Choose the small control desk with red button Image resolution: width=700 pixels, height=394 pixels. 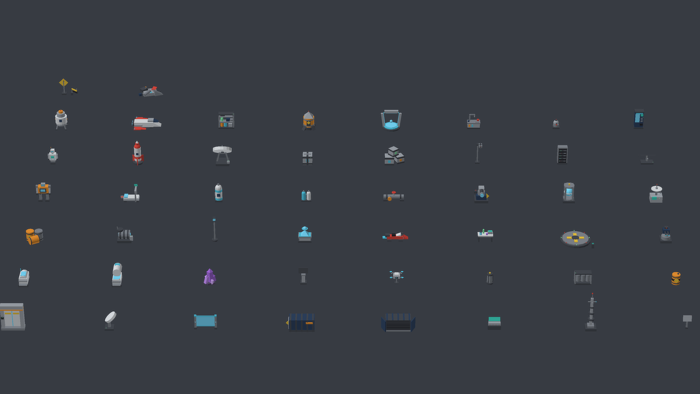(x=473, y=121)
